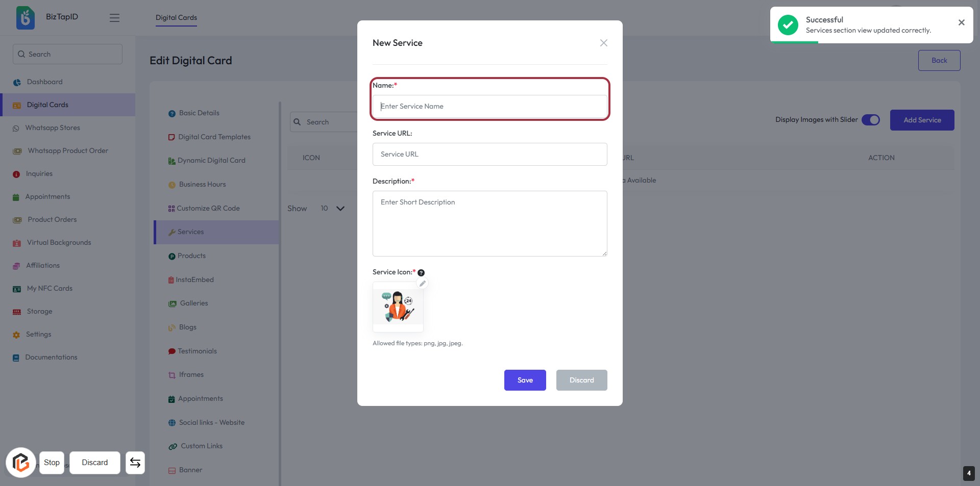Dismiss the Successful notification with its X
Image resolution: width=980 pixels, height=486 pixels.
pyautogui.click(x=961, y=22)
